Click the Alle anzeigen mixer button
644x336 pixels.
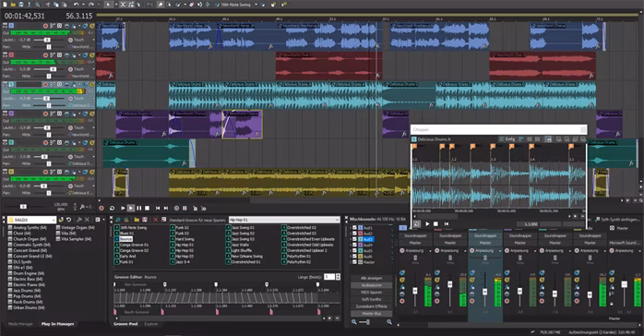371,278
